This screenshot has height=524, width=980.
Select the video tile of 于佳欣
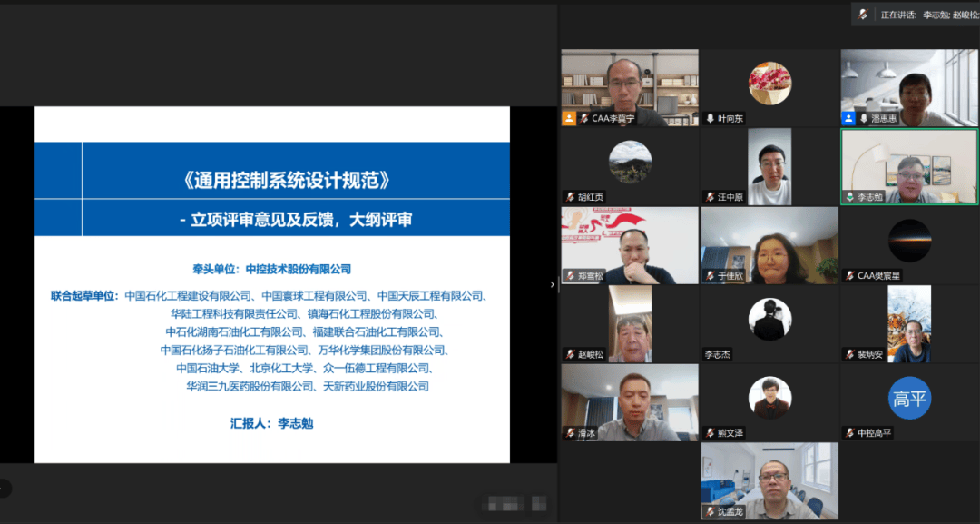click(x=770, y=246)
